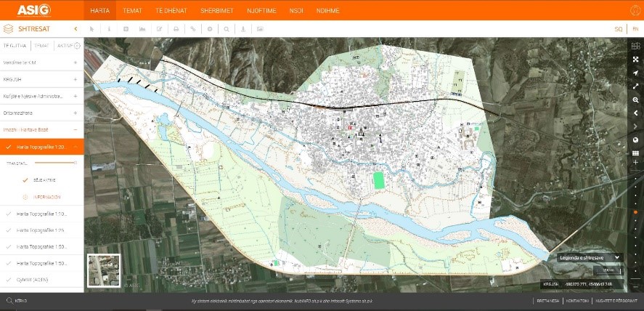Image resolution: width=644 pixels, height=311 pixels.
Task: Toggle the 'Bëje aktive' checkmark
Action: (25, 179)
